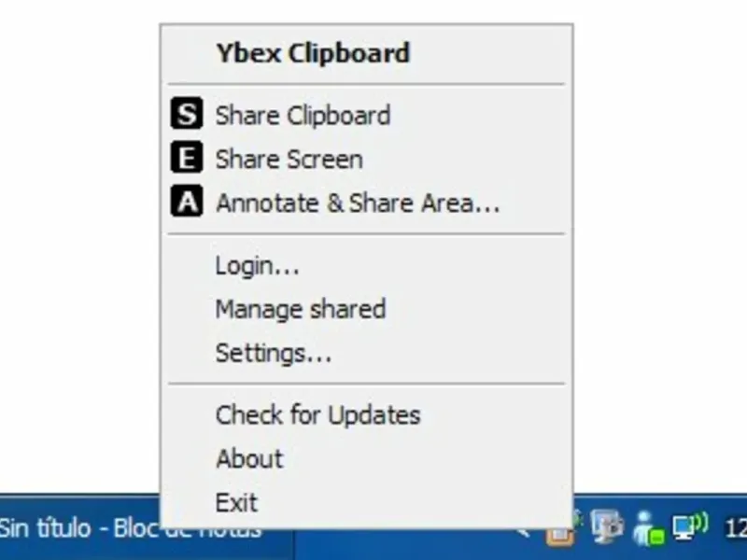Click the system tray clock
This screenshot has width=747, height=560.
coord(736,529)
